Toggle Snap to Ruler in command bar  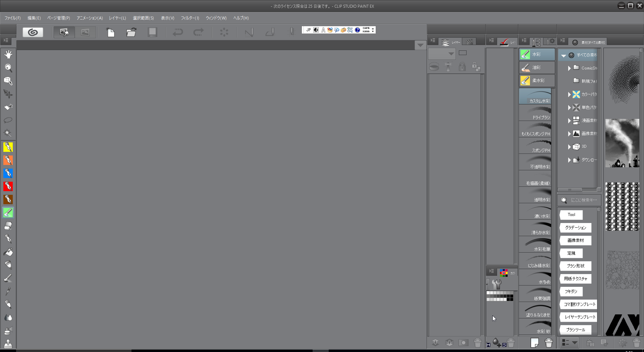249,32
